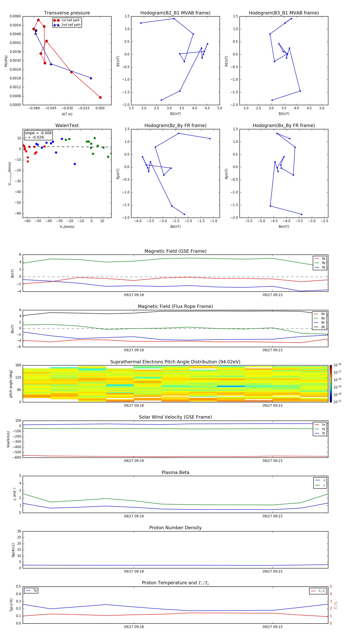
Task: Click the 'Bz(nT)' x-axis label
Action: coord(175,227)
